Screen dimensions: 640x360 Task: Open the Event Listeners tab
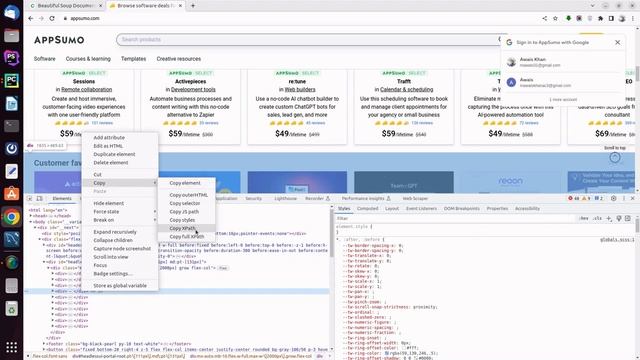pyautogui.click(x=421, y=209)
